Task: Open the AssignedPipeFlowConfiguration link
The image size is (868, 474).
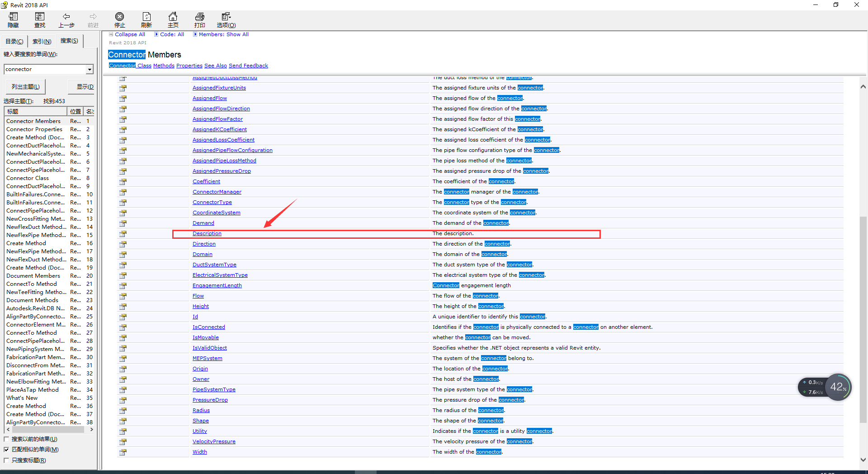Action: tap(232, 150)
